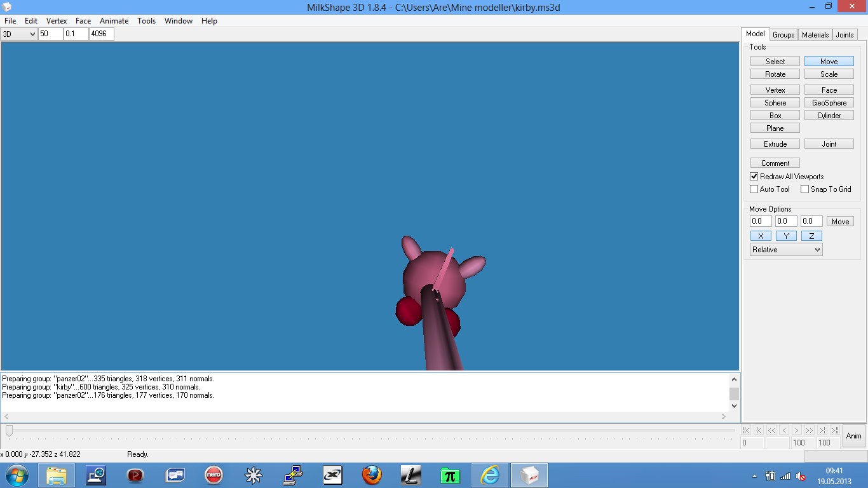
Task: Click the animation timeline slider handle
Action: tap(9, 430)
